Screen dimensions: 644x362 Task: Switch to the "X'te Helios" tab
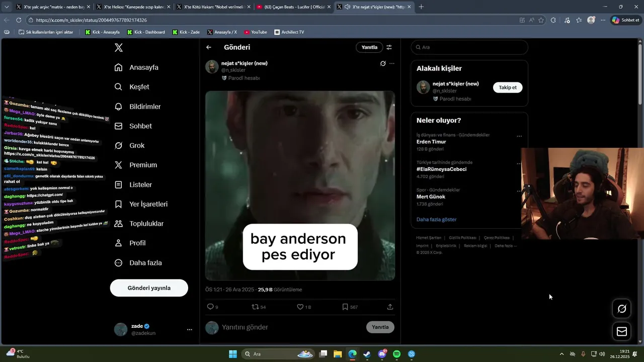[133, 7]
